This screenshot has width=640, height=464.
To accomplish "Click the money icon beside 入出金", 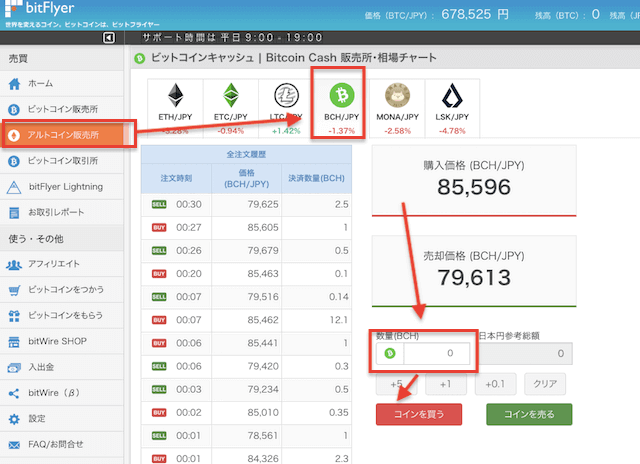I will click(14, 368).
